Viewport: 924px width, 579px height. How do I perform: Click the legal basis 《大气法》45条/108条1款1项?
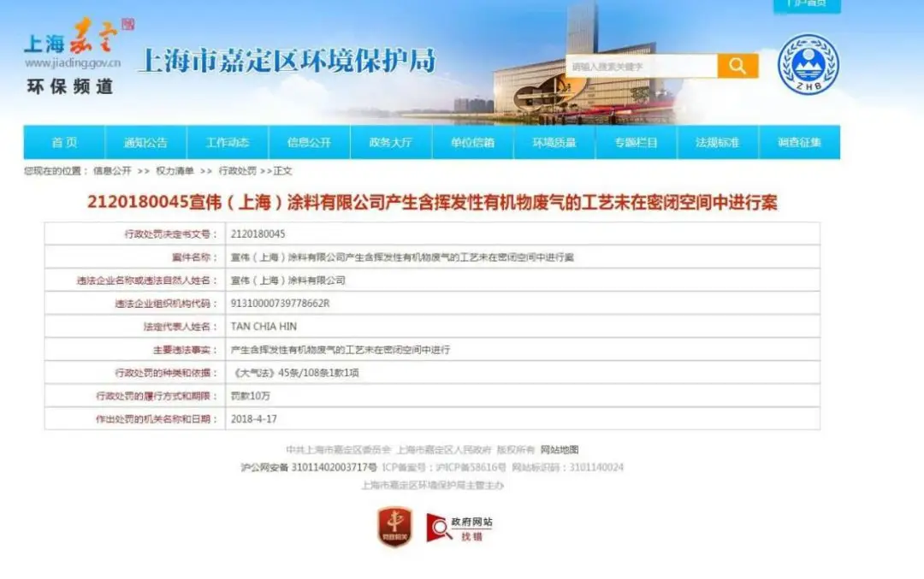pyautogui.click(x=294, y=373)
